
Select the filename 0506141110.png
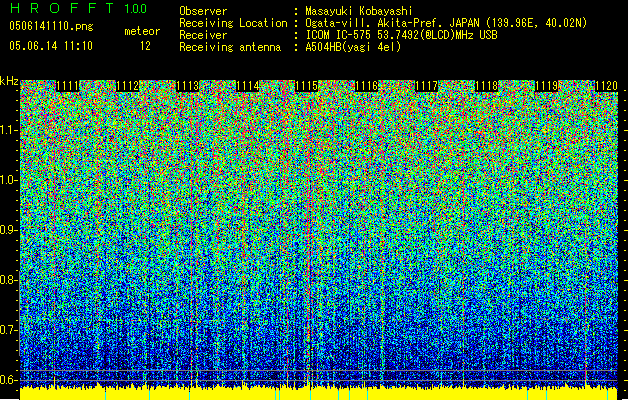(x=51, y=26)
